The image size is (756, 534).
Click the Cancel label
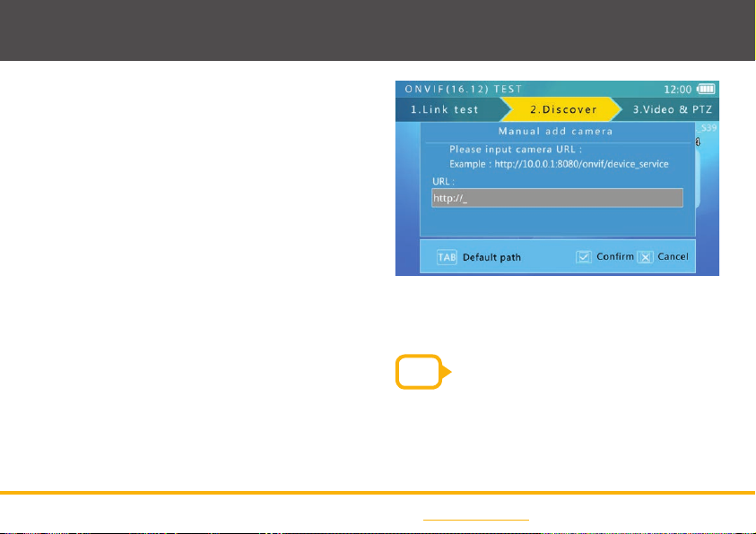pyautogui.click(x=673, y=256)
